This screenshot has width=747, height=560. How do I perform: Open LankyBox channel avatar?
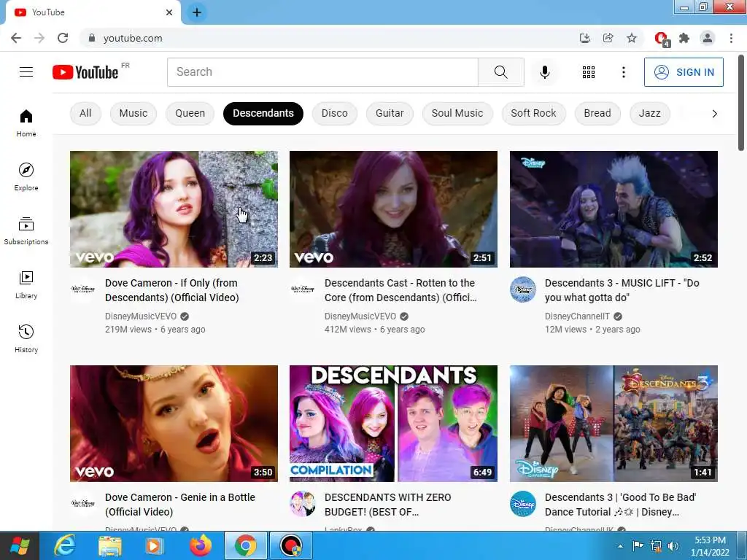pyautogui.click(x=303, y=503)
